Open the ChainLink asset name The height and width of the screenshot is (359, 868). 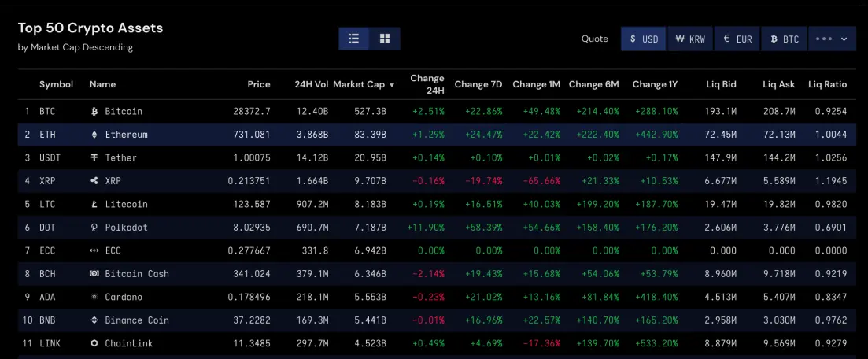[129, 344]
